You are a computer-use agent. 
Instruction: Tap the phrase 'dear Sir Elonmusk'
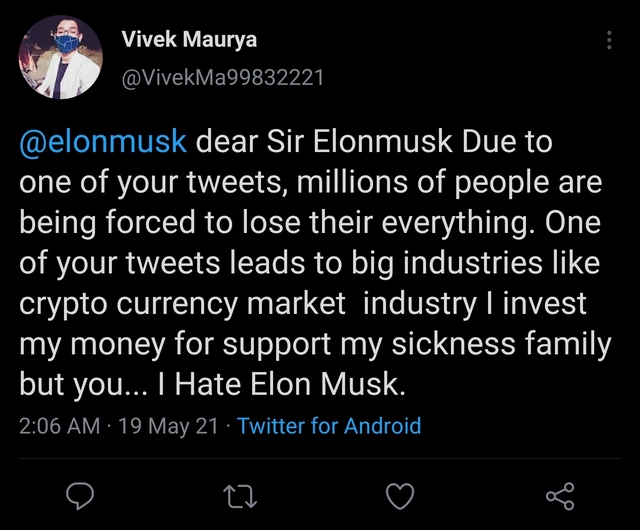click(x=324, y=142)
